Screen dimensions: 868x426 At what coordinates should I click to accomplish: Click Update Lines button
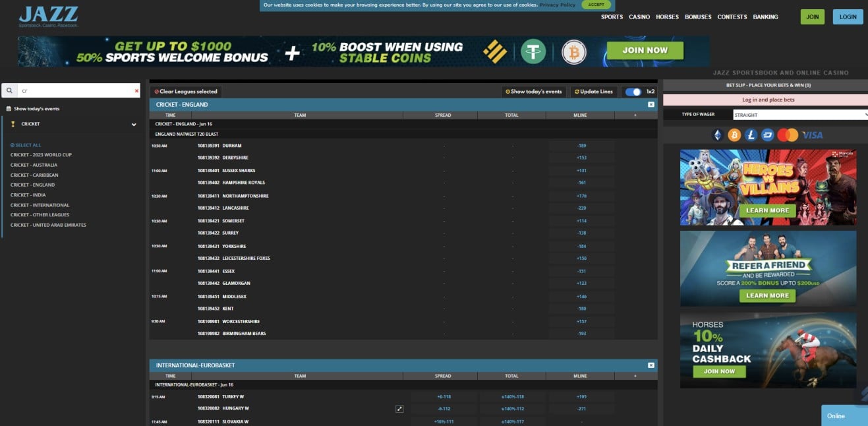[593, 92]
